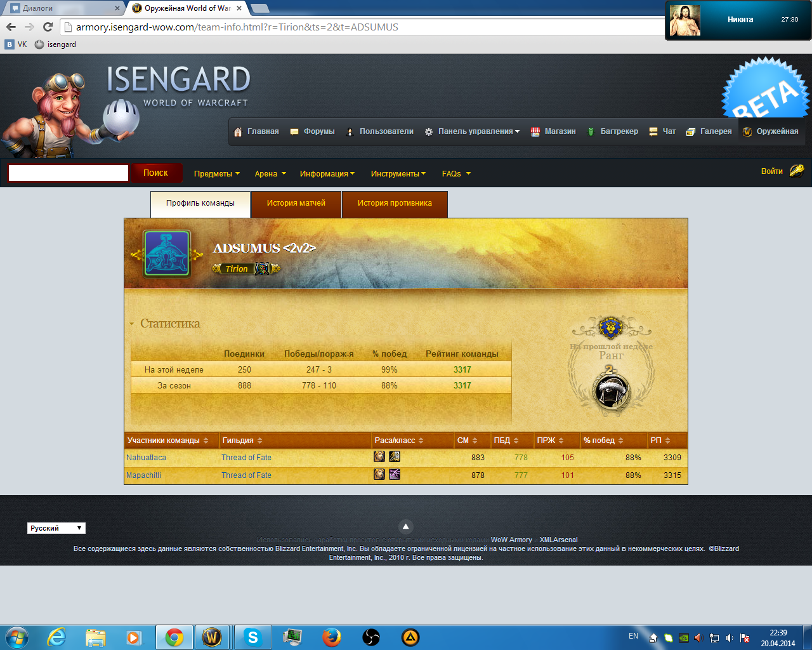Click the red Поиск search button
Screen dimensions: 812x650
coord(155,173)
